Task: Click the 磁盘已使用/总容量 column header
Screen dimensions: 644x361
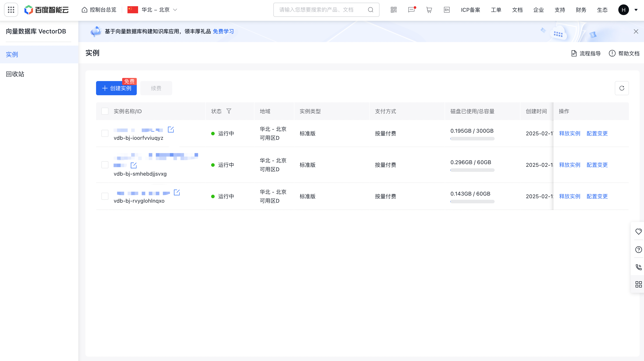Action: pos(472,111)
